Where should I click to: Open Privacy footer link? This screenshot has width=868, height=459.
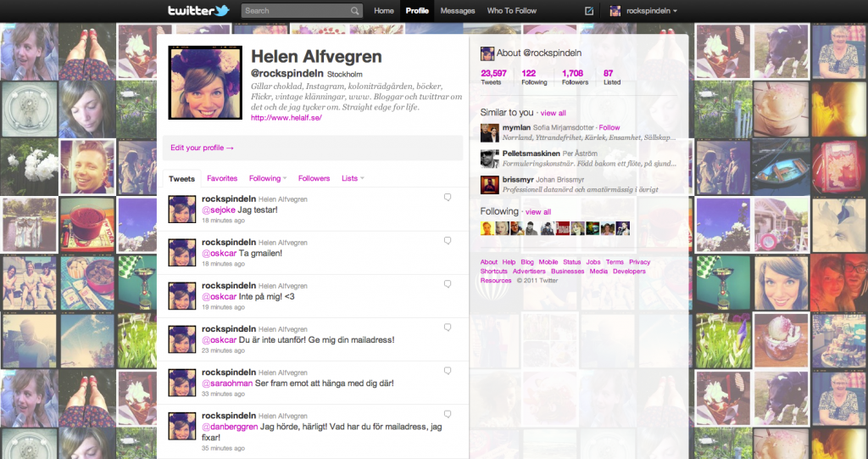coord(639,261)
